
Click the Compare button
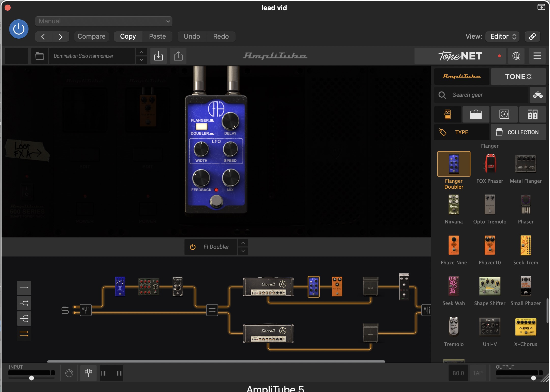click(91, 36)
